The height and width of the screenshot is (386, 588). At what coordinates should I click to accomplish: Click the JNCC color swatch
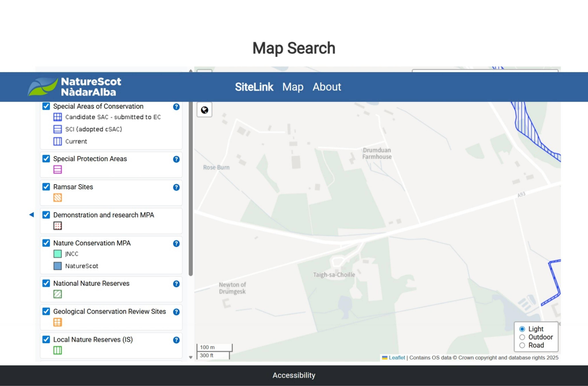[58, 254]
